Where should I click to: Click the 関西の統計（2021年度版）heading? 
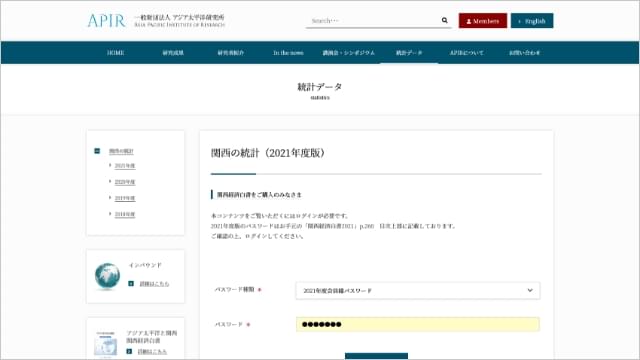point(269,153)
